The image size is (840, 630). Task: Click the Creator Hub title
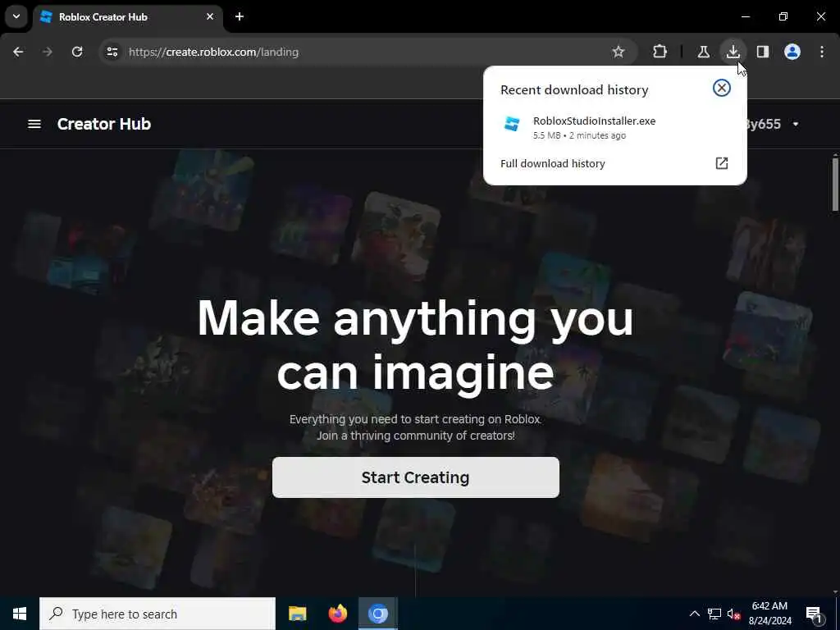pos(104,124)
